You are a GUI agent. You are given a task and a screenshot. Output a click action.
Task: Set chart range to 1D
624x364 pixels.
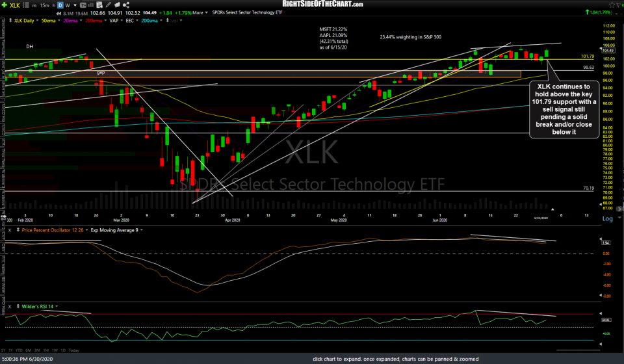click(63, 350)
